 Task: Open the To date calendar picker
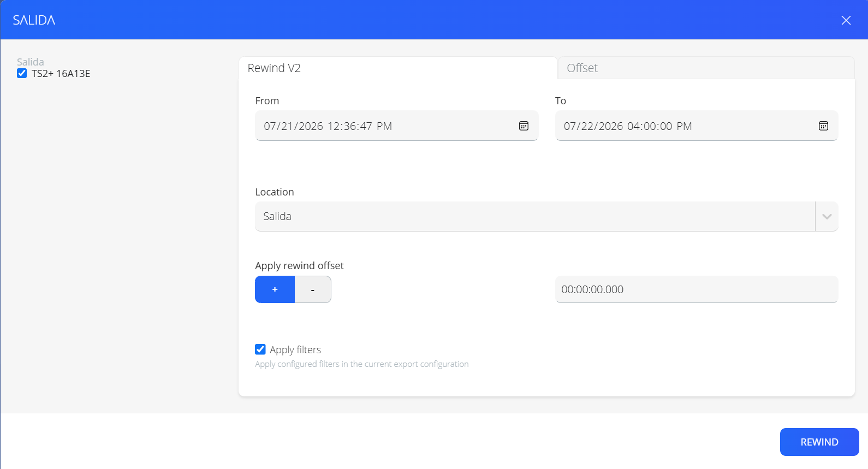pyautogui.click(x=823, y=126)
